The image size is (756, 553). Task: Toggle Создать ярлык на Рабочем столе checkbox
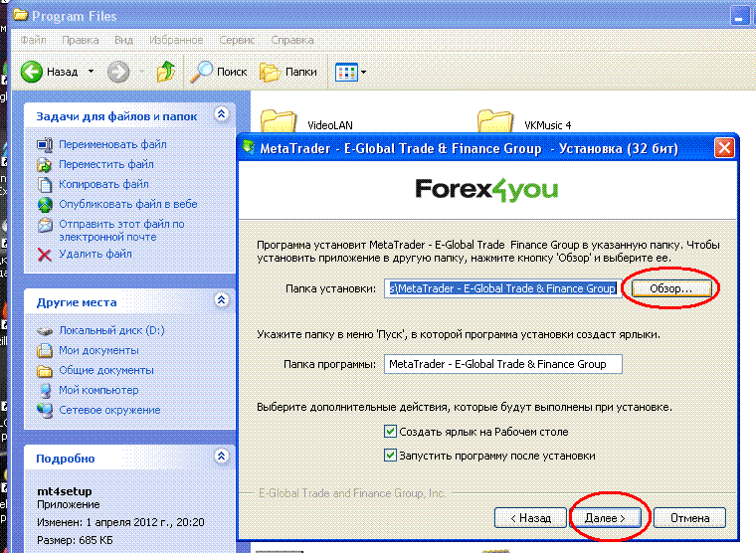click(x=390, y=431)
